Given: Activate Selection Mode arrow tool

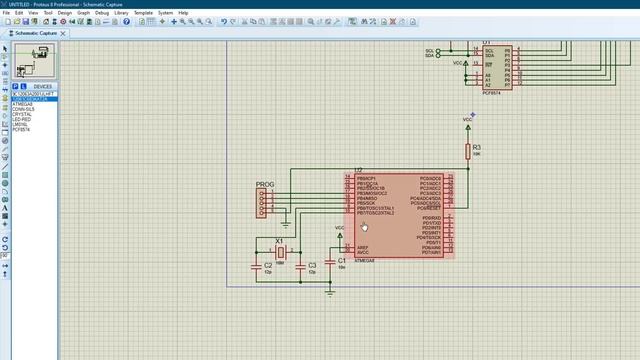Looking at the screenshot, I should 5,49.
